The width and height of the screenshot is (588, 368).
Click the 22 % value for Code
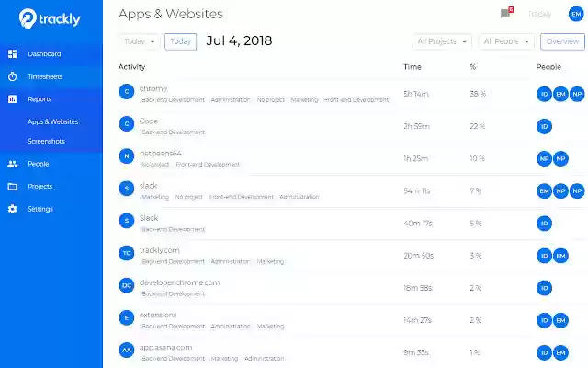coord(478,126)
